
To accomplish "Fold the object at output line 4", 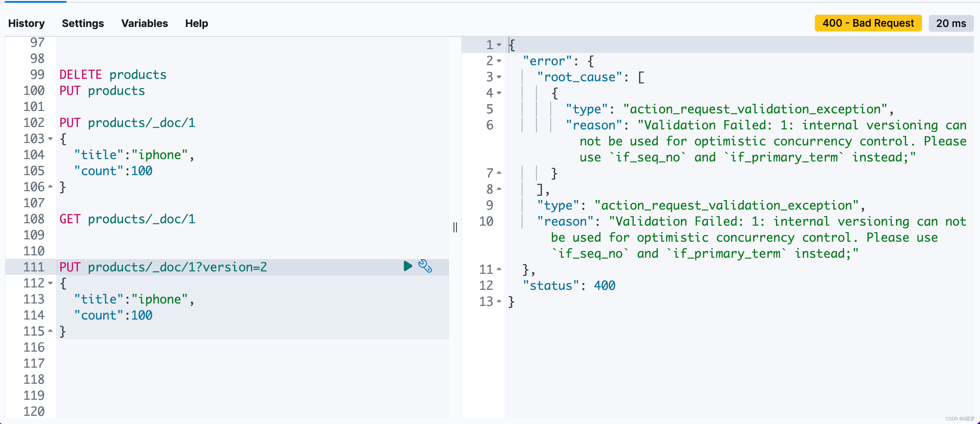I will pos(499,93).
